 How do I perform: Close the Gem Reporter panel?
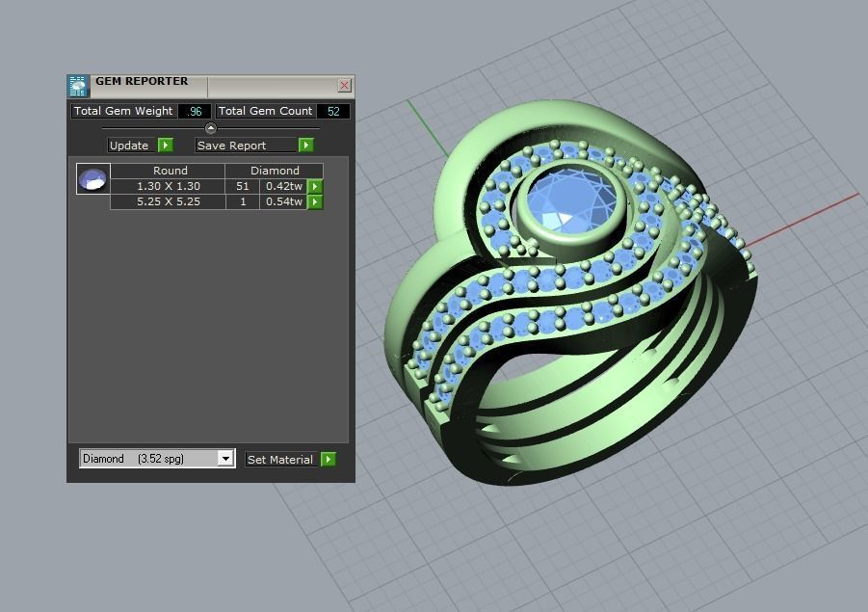pyautogui.click(x=344, y=85)
